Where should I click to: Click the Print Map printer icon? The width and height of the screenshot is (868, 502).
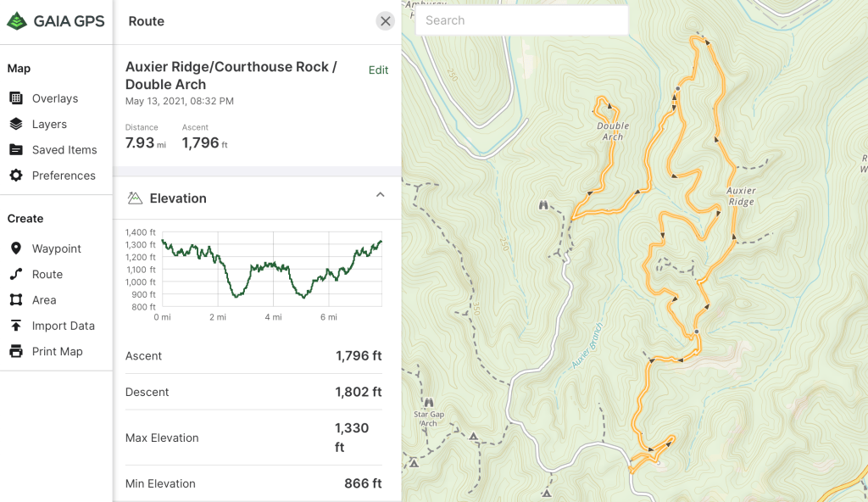16,351
